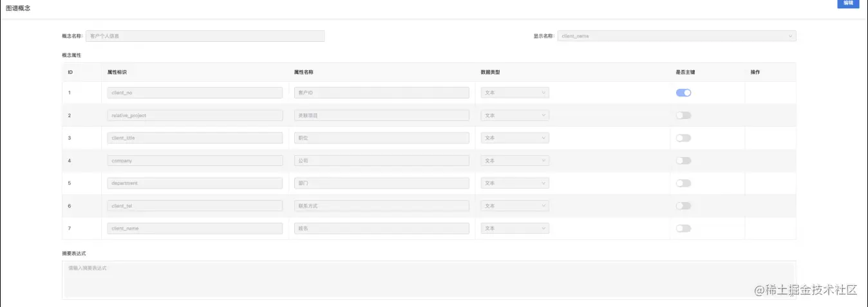Click the 关联项目 attribute name field
Viewport: 868px width, 307px height.
[x=382, y=115]
